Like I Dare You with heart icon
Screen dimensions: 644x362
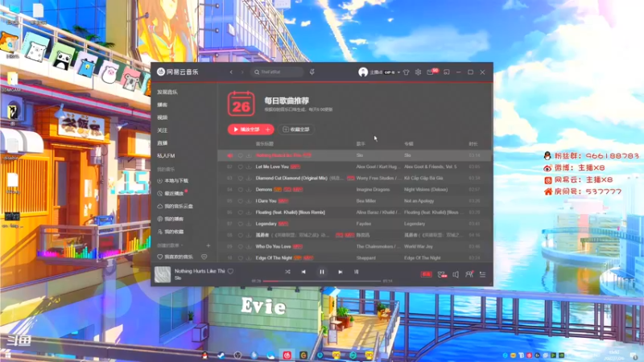(240, 201)
